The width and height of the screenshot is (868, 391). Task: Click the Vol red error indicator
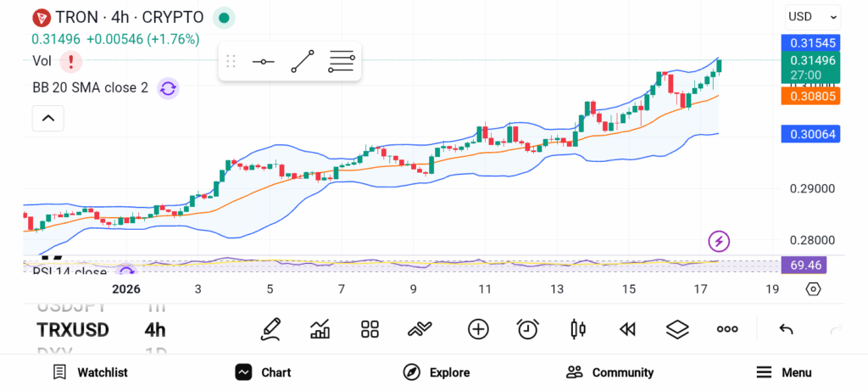(x=71, y=61)
